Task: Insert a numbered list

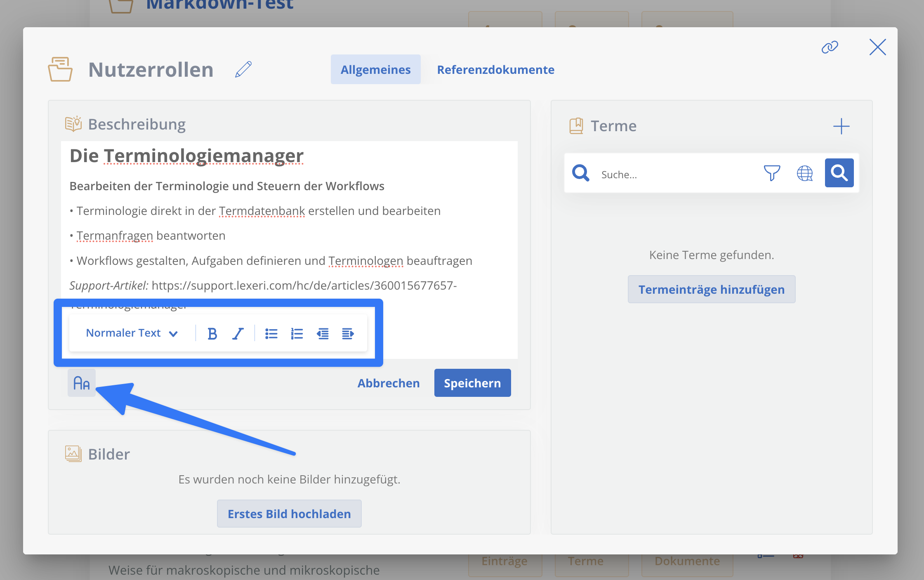Action: tap(297, 333)
